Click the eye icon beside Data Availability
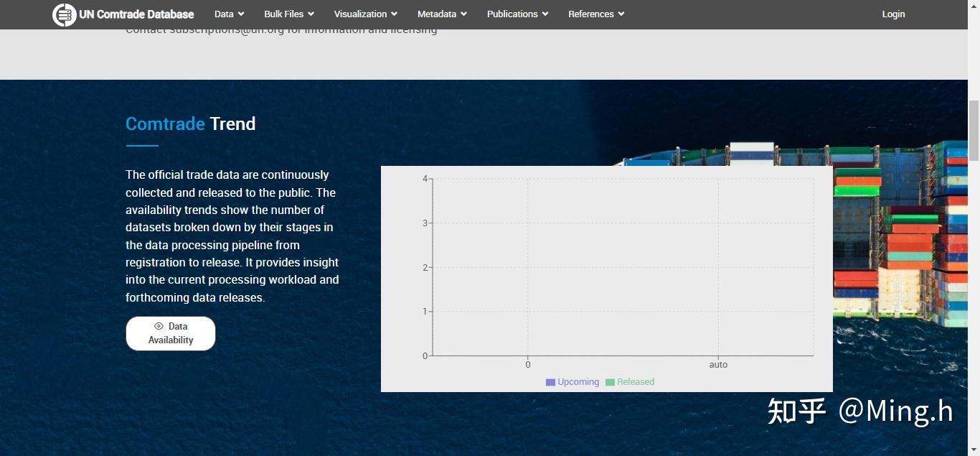 pos(159,326)
